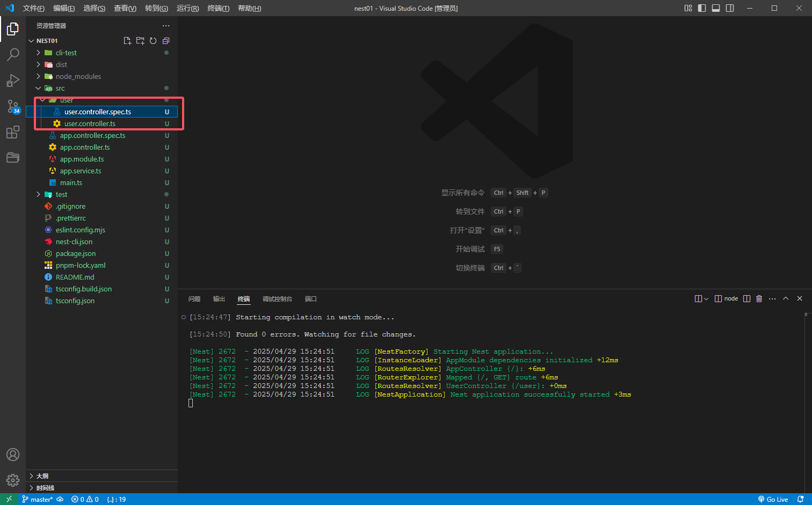Open terminal panel more actions menu
812x505 pixels.
[772, 299]
